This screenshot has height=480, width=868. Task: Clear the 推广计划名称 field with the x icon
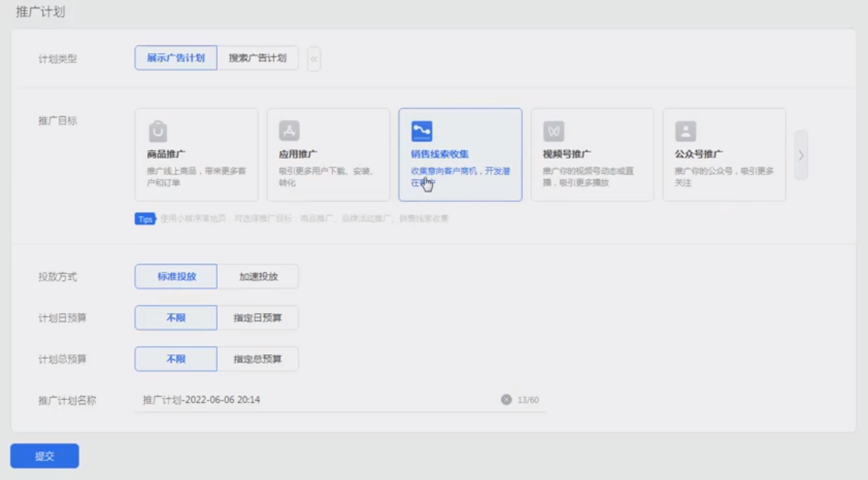click(x=507, y=400)
